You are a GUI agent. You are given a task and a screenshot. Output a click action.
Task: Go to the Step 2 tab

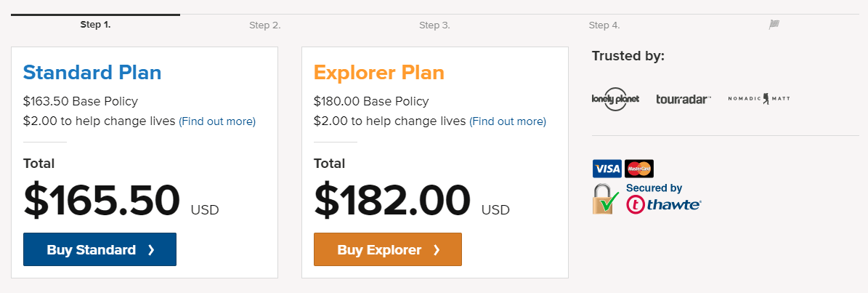click(x=265, y=25)
